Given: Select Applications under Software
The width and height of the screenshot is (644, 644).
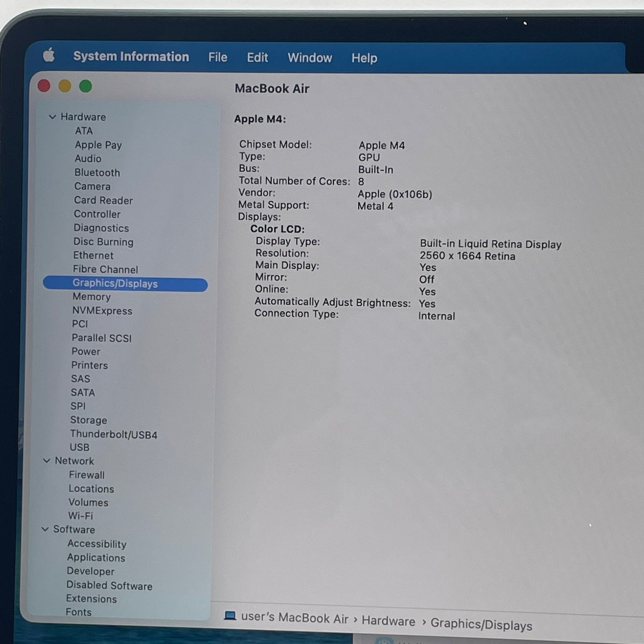Looking at the screenshot, I should pos(96,558).
